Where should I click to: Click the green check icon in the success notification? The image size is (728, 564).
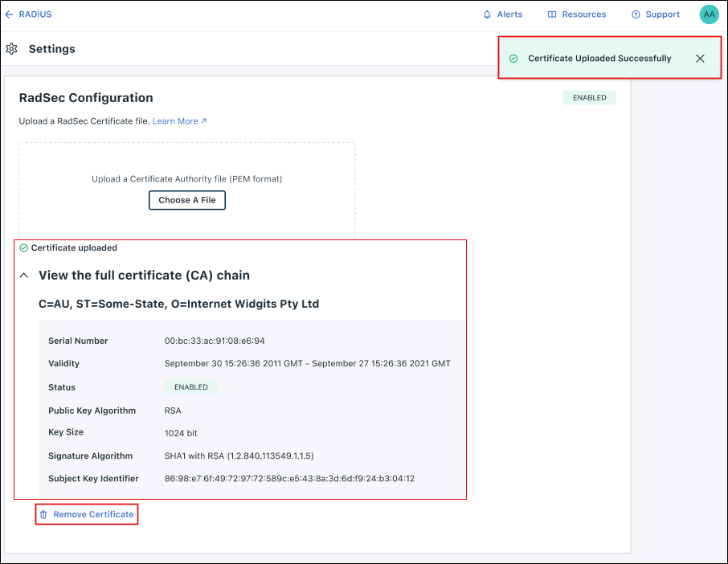[x=513, y=59]
